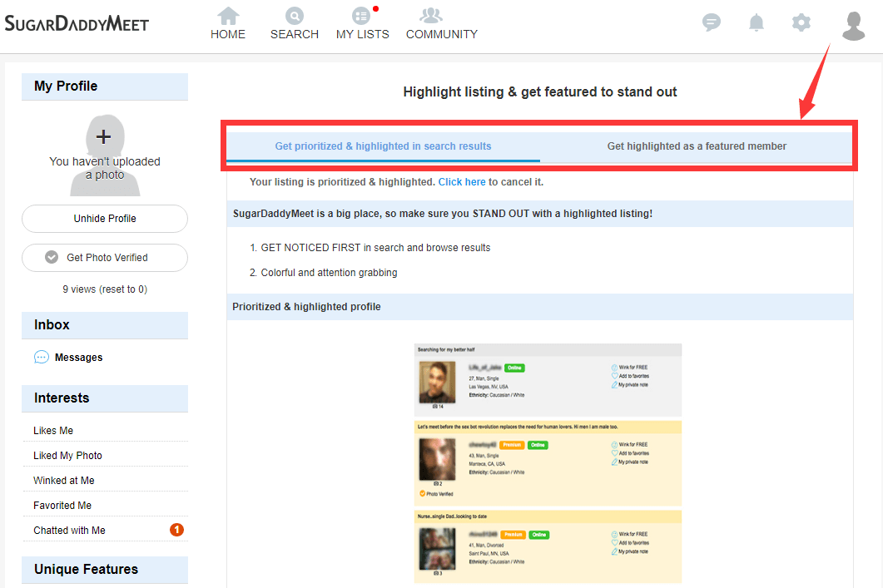Open the Winked at Me list
883x588 pixels.
tap(63, 480)
